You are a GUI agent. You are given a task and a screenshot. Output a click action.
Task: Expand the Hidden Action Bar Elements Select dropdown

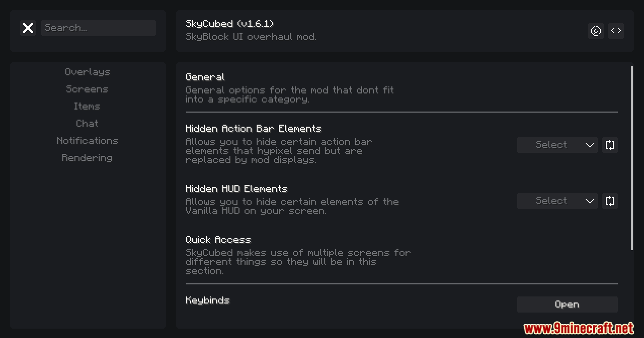point(557,145)
